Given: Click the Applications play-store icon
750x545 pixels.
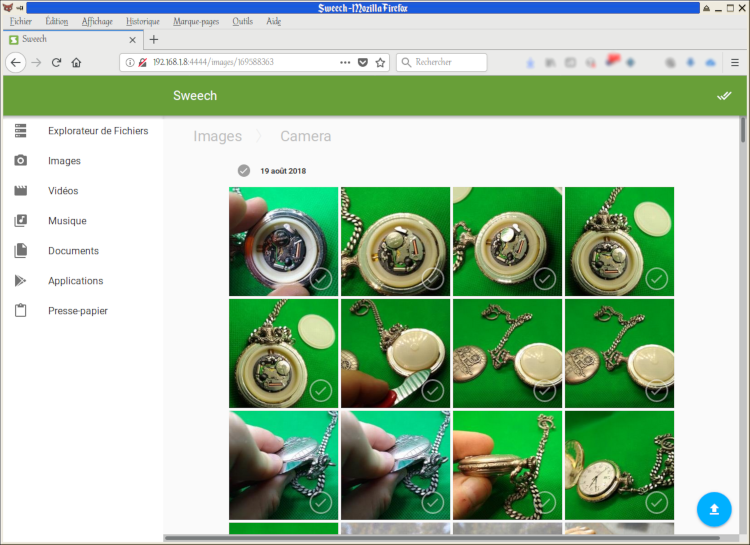Looking at the screenshot, I should pos(20,280).
